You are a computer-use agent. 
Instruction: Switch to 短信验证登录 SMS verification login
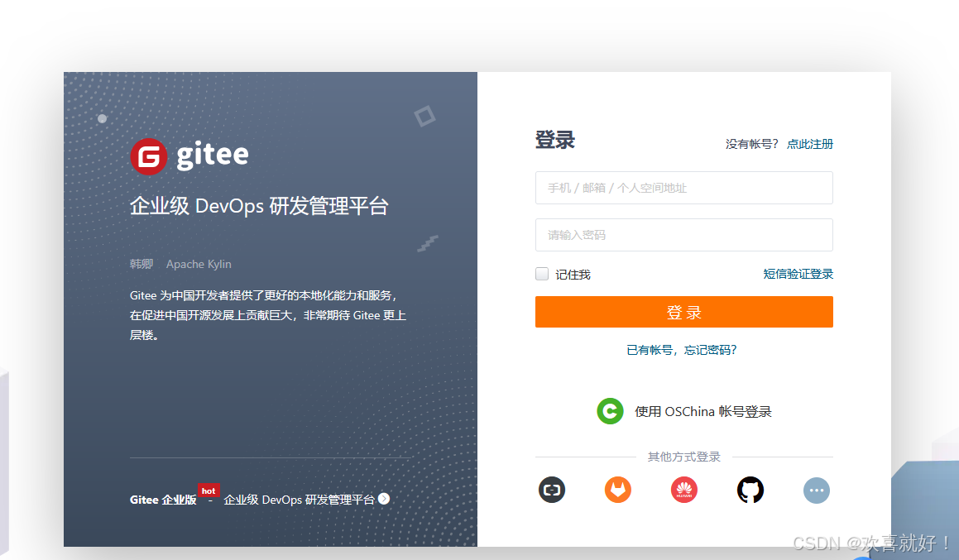798,273
